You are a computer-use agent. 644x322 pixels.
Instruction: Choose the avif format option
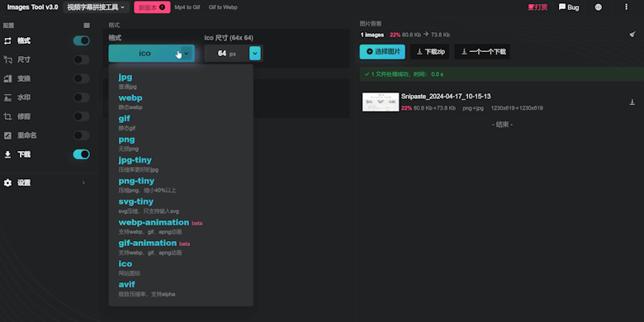[126, 284]
